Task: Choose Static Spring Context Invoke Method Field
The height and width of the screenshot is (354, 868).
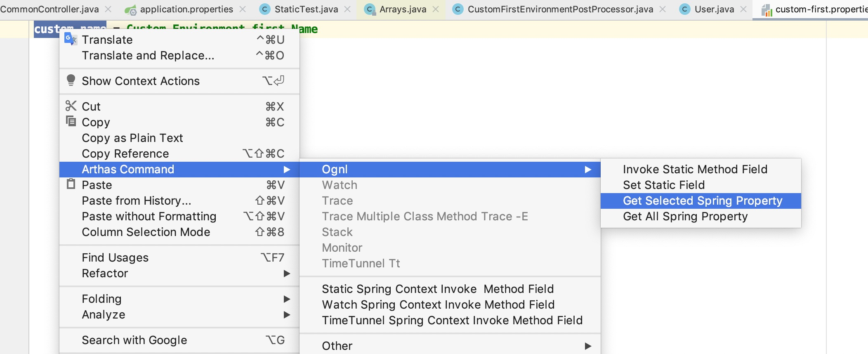Action: 437,289
